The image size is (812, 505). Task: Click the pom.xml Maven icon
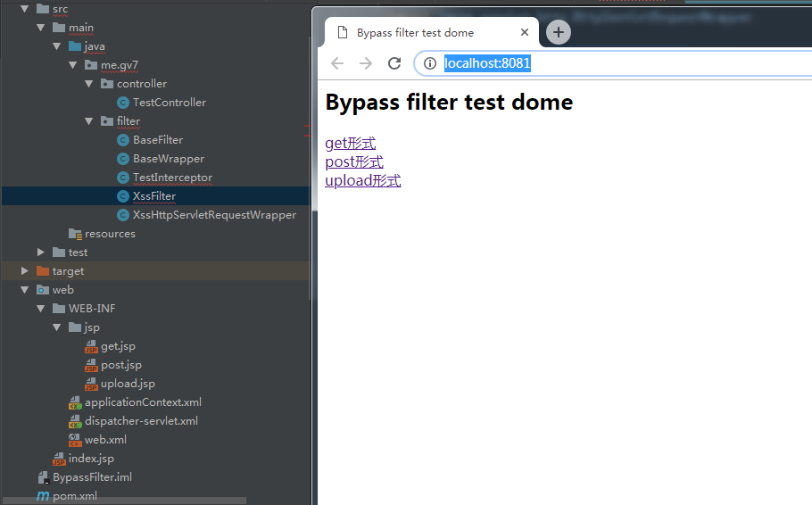43,496
